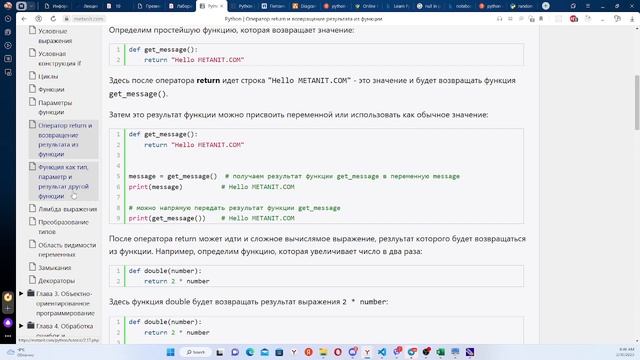Open the Mail app from taskbar
Viewport: 640px width, 360px height.
264,352
